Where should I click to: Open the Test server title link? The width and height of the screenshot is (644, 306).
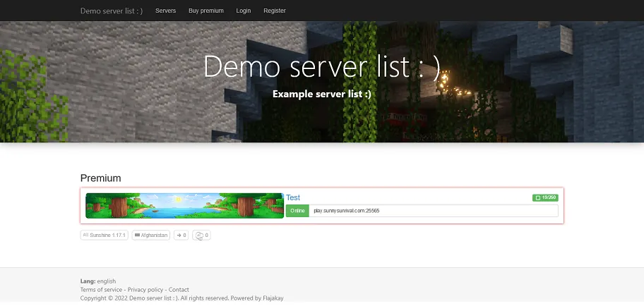[x=293, y=197]
